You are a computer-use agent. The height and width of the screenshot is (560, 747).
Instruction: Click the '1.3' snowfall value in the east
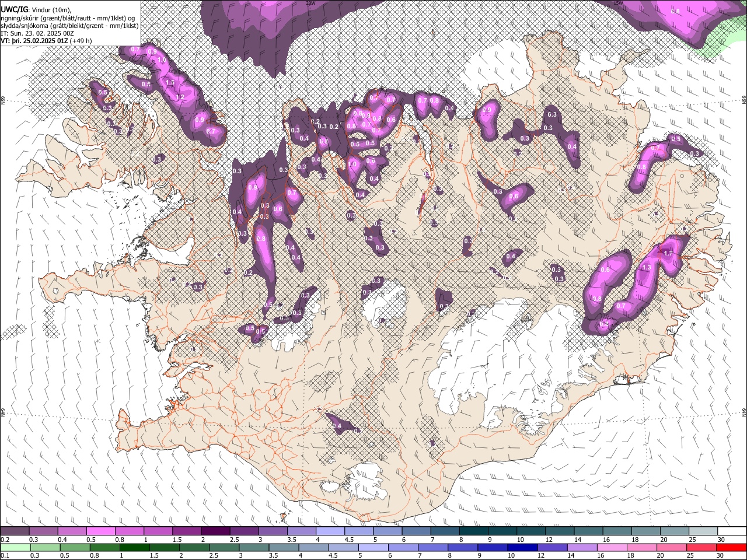tap(646, 268)
